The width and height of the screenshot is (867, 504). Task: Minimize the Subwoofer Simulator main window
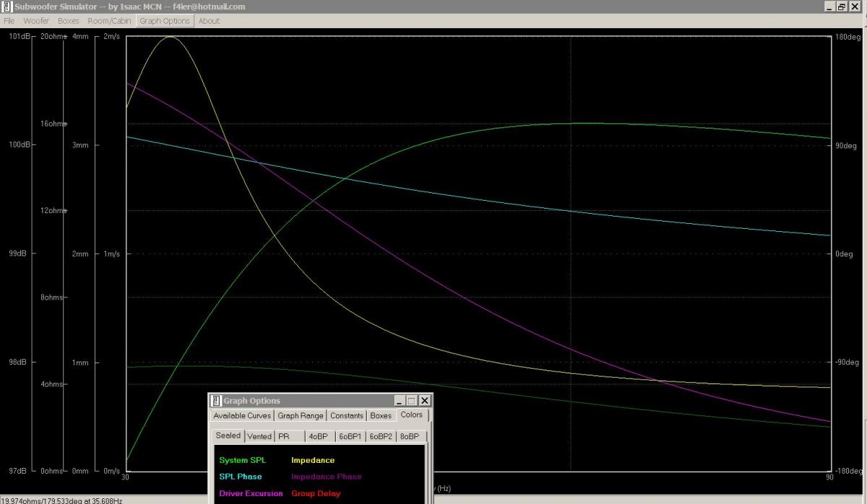[829, 6]
